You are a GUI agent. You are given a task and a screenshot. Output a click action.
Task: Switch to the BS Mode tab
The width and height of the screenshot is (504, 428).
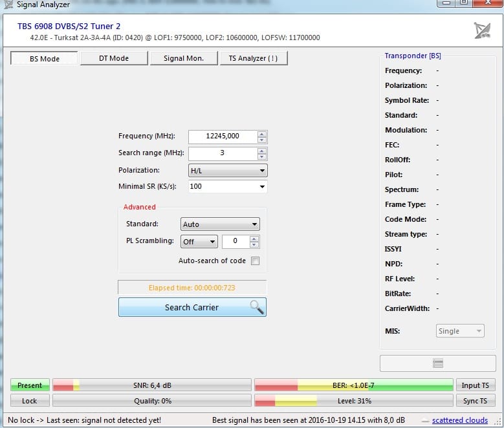click(x=44, y=58)
